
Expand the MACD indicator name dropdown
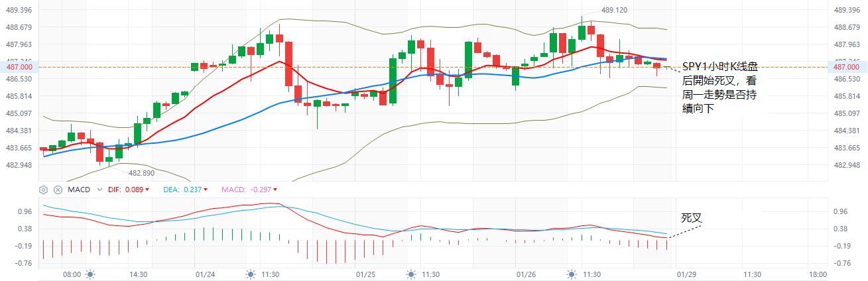point(100,190)
